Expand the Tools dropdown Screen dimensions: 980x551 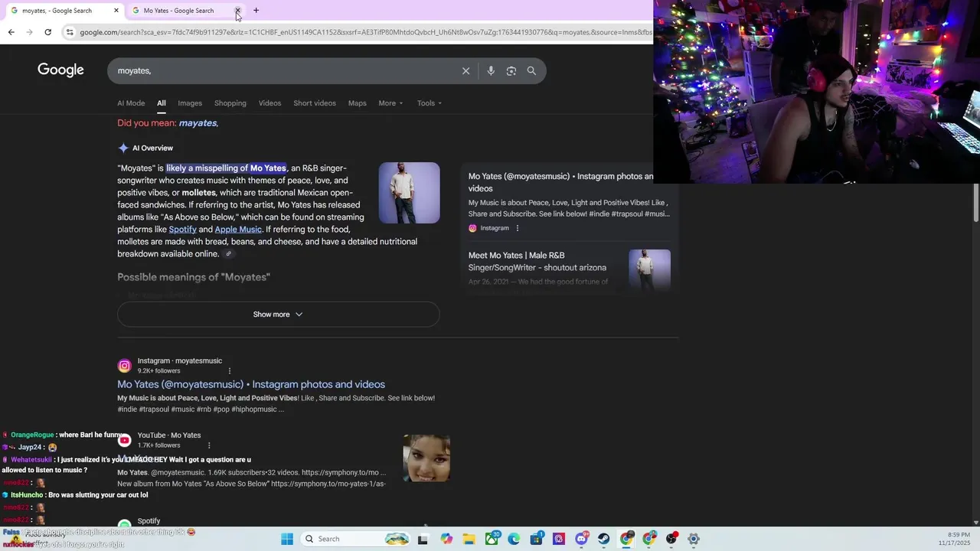click(x=429, y=103)
